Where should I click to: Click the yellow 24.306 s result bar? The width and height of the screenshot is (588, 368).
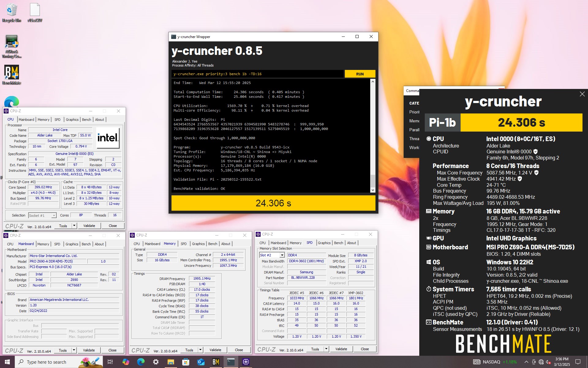273,203
